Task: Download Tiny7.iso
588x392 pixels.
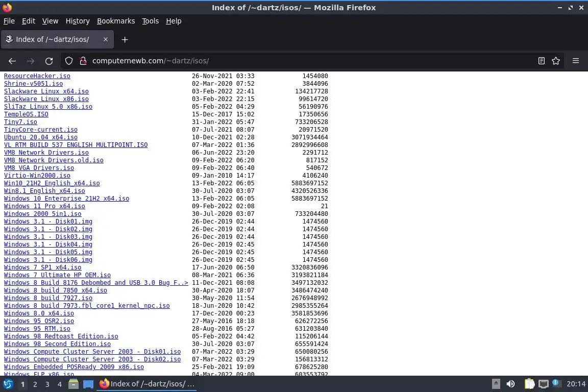Action: [x=20, y=122]
